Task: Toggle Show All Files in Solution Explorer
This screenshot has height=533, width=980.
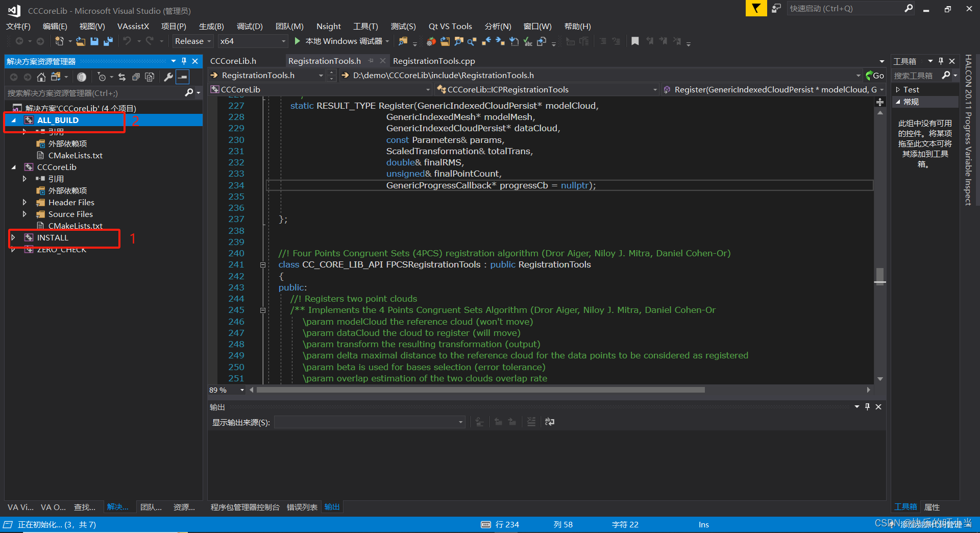Action: 150,77
